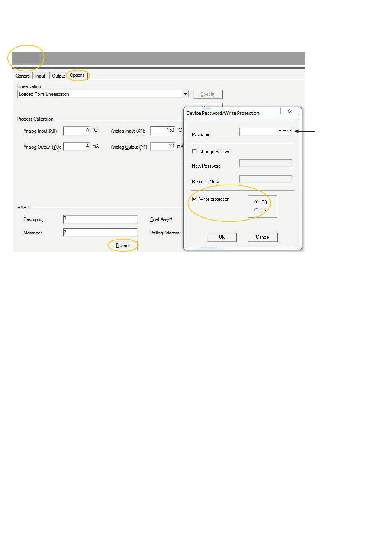Click the HART Descriptor field
This screenshot has height=535, width=392.
100,219
